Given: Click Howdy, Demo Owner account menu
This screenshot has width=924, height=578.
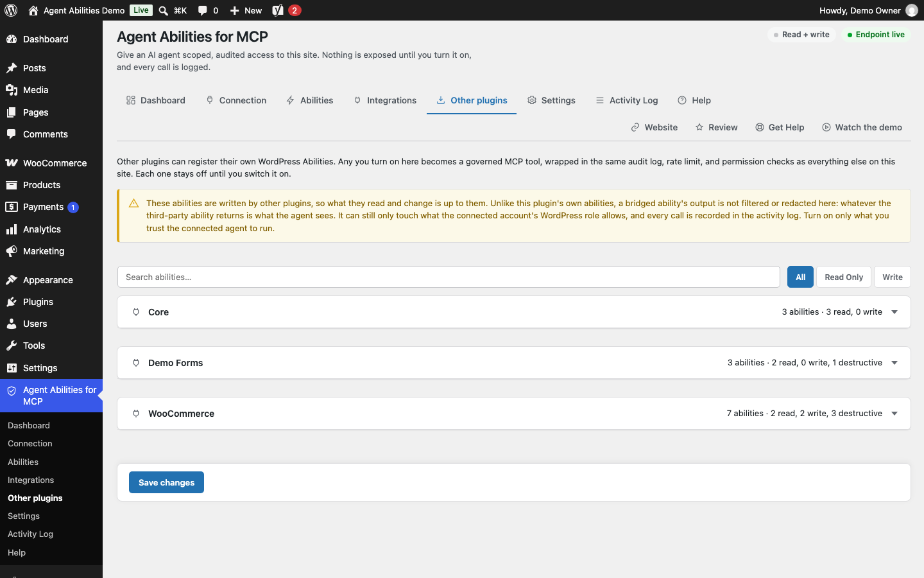Looking at the screenshot, I should (x=868, y=10).
